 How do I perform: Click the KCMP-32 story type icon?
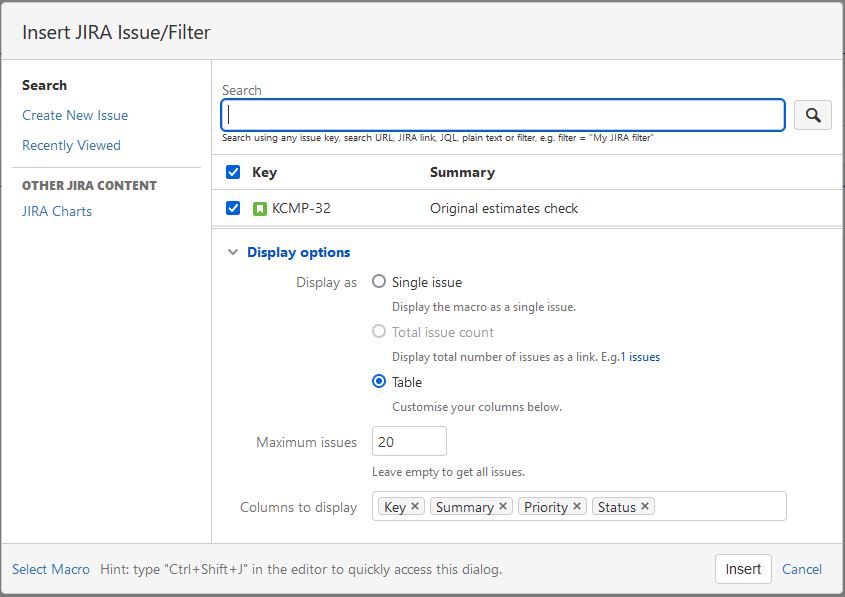(x=260, y=209)
